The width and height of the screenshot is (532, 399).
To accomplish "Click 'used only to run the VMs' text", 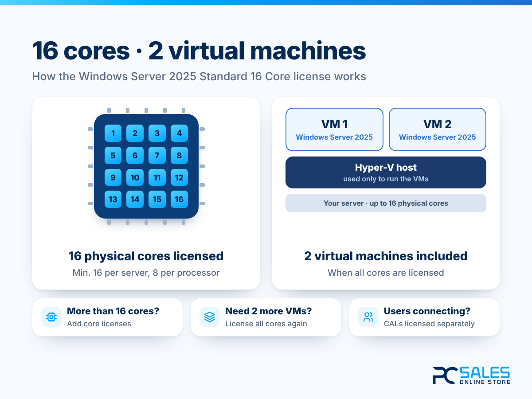I will (x=386, y=179).
